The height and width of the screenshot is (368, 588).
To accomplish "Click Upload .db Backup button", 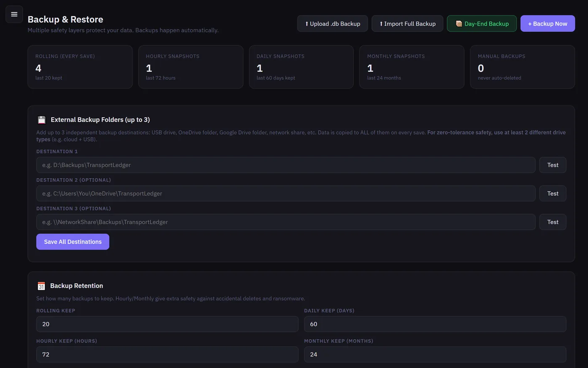I will click(x=333, y=24).
